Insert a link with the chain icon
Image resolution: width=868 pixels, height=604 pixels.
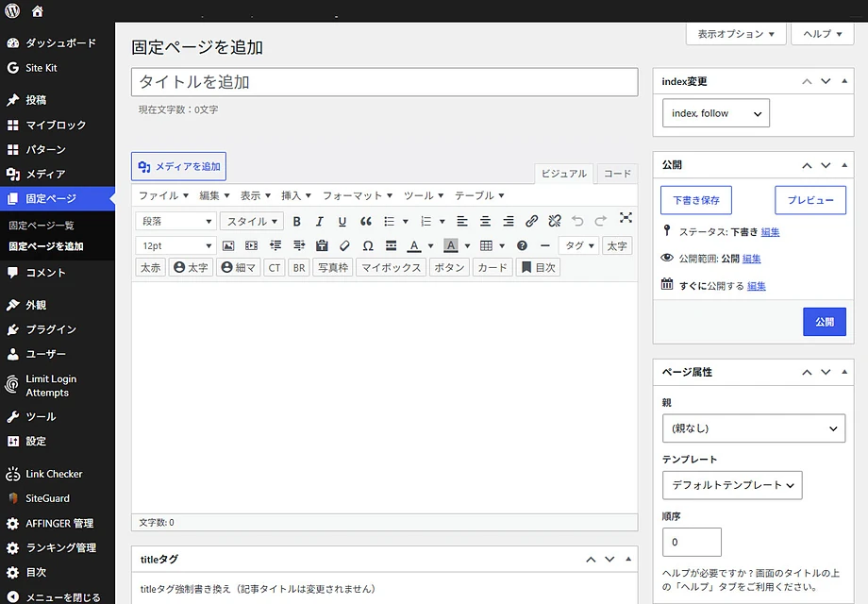click(x=531, y=222)
